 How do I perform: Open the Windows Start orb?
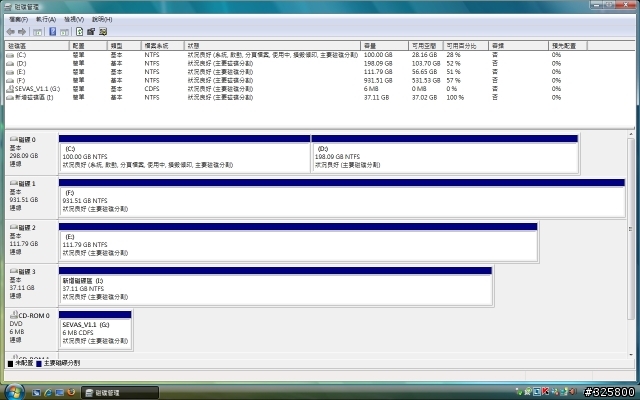tap(14, 392)
